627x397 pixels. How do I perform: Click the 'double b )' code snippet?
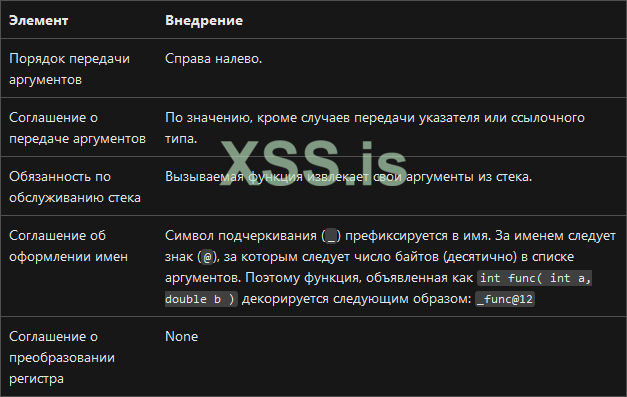click(x=201, y=299)
